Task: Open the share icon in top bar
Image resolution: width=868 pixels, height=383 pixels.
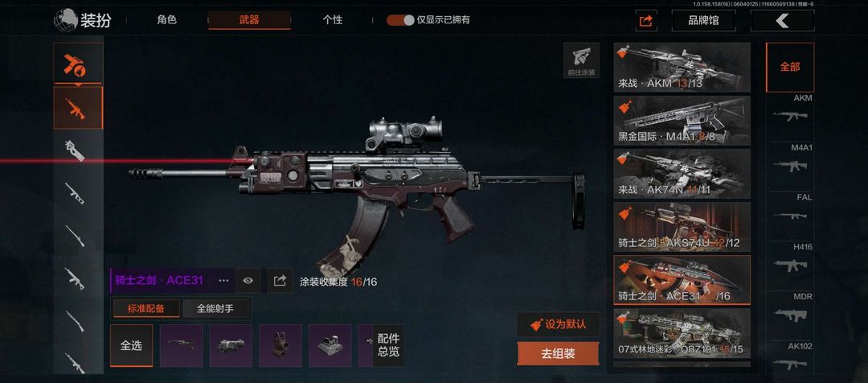Action: pos(646,21)
